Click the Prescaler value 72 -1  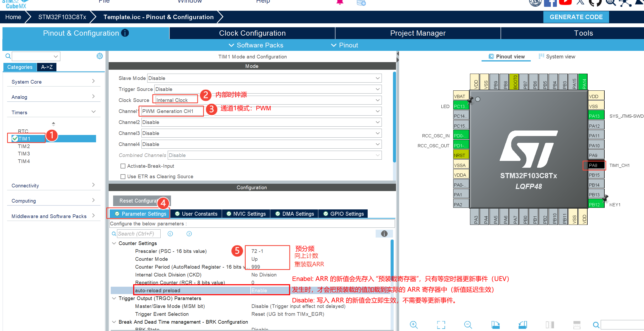click(257, 251)
